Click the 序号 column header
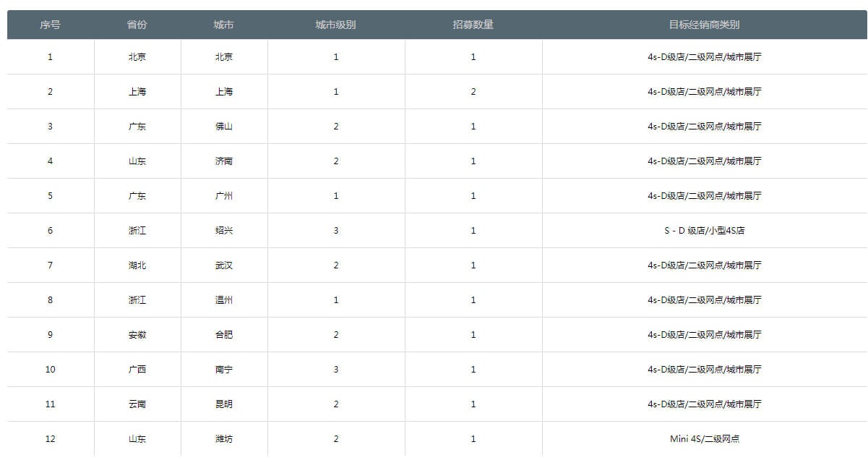This screenshot has width=868, height=476. (50, 25)
